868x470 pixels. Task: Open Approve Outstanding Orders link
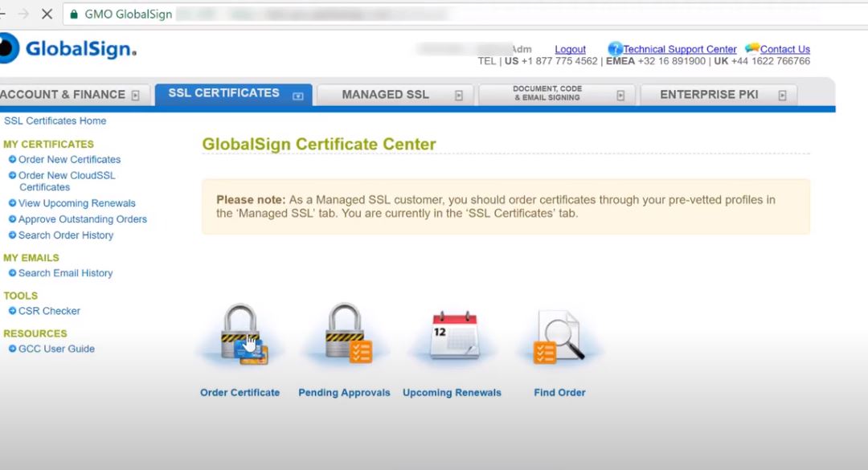coord(83,219)
